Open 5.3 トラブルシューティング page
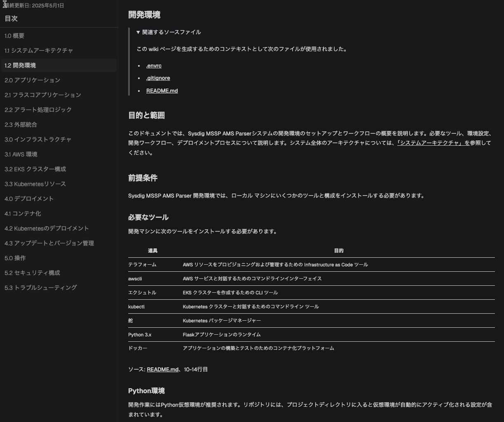This screenshot has height=422, width=504. tap(59, 288)
